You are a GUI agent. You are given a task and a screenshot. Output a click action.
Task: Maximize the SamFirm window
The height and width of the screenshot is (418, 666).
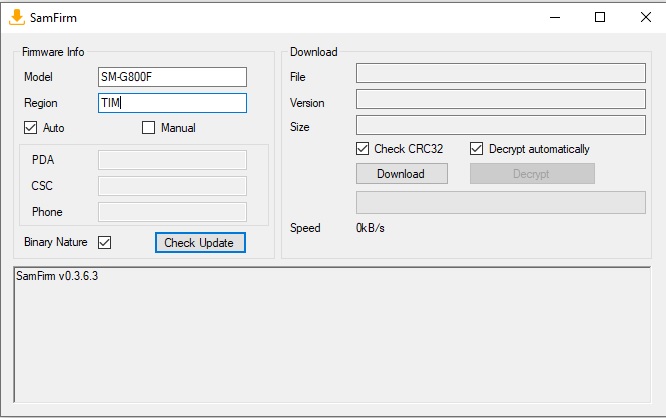click(x=600, y=17)
